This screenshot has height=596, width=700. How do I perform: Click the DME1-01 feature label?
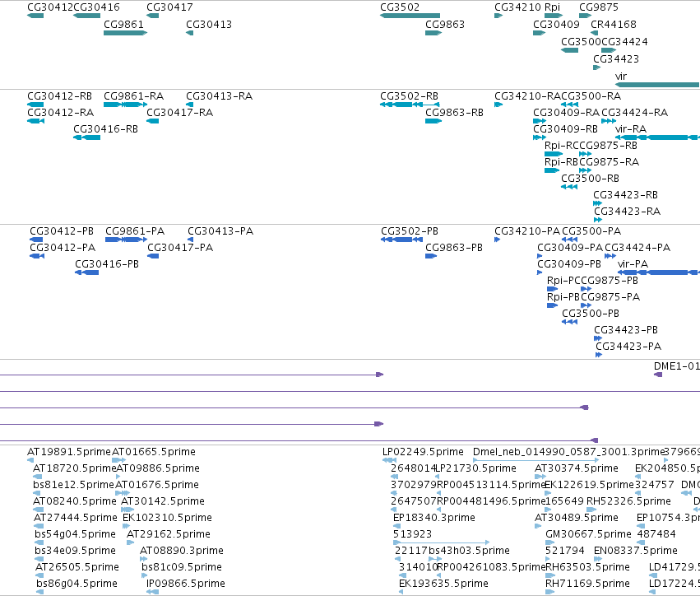tap(677, 367)
